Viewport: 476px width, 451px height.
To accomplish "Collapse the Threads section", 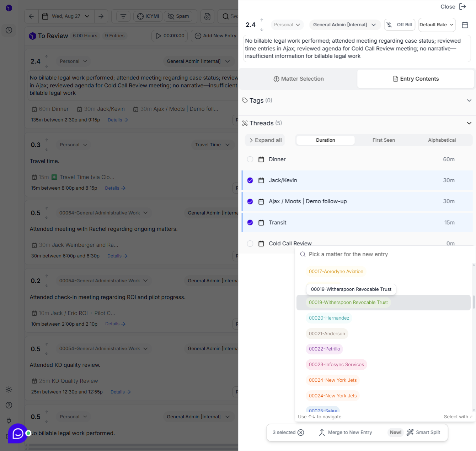I will [469, 123].
